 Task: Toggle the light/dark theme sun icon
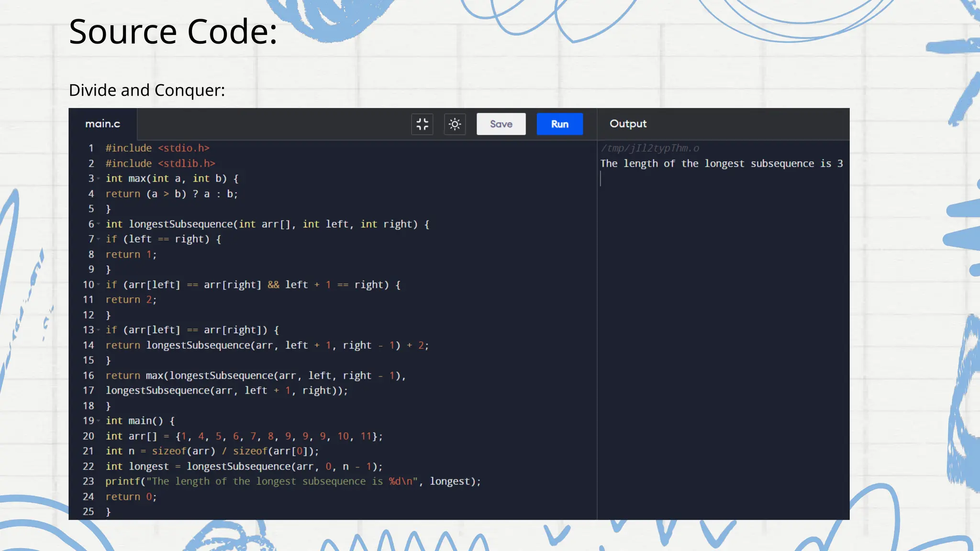click(x=455, y=124)
